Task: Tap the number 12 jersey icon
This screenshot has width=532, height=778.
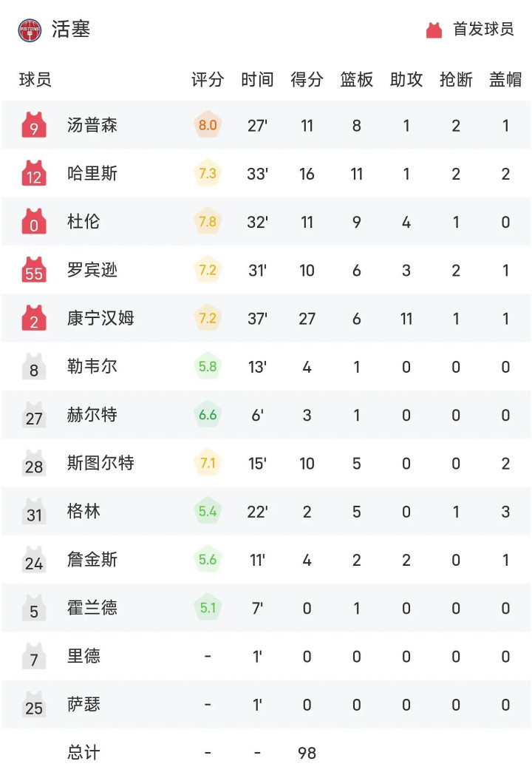Action: click(34, 174)
